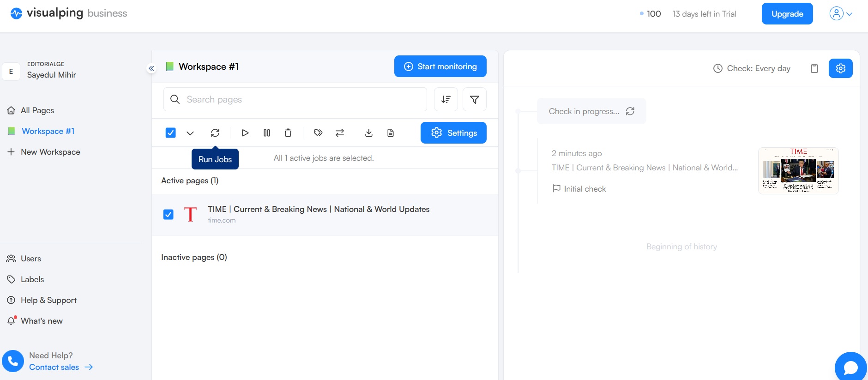The width and height of the screenshot is (868, 380).
Task: Click the Visualping logo
Action: (68, 13)
